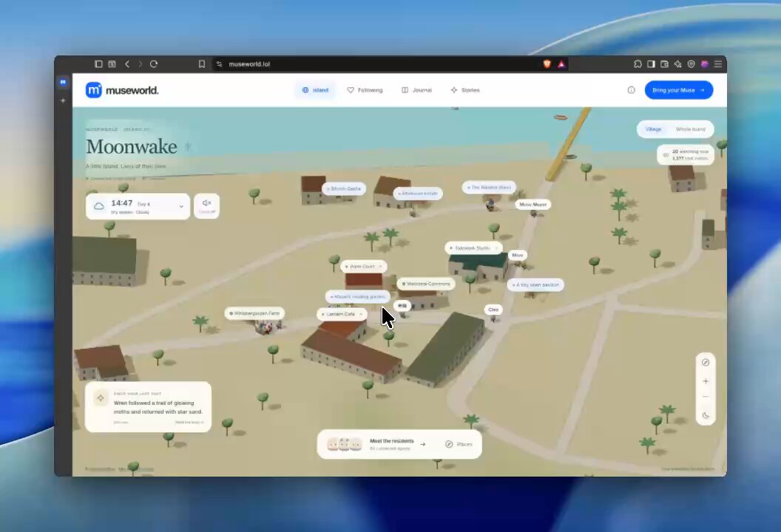Open the Stories tab
Viewport: 781px width, 532px height.
(x=465, y=90)
